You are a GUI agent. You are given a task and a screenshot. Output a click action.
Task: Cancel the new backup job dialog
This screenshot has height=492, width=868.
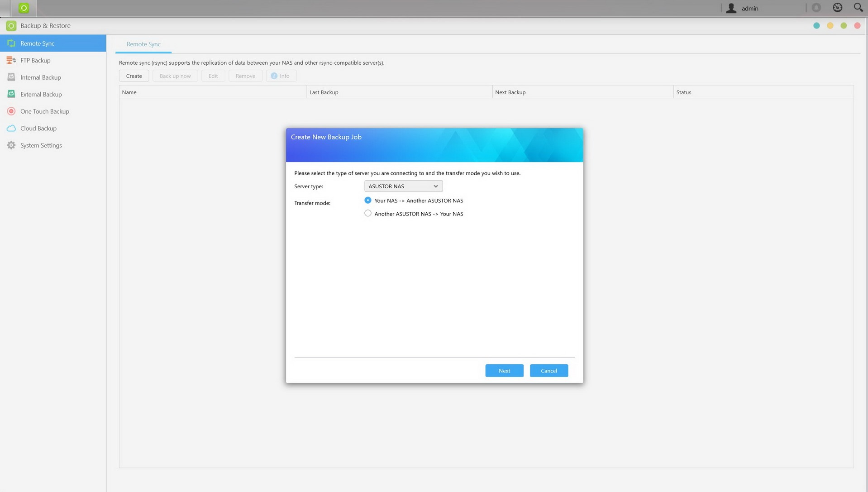(549, 371)
